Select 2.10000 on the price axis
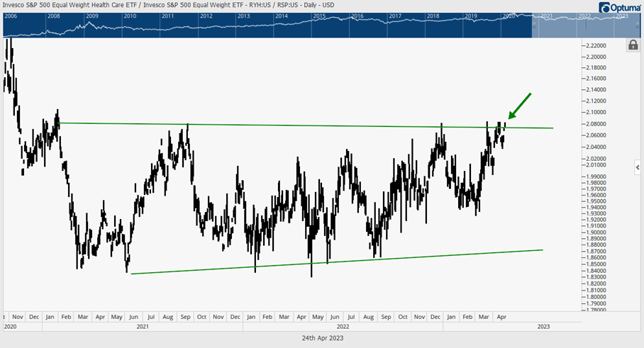This screenshot has height=348, width=644. (x=596, y=112)
